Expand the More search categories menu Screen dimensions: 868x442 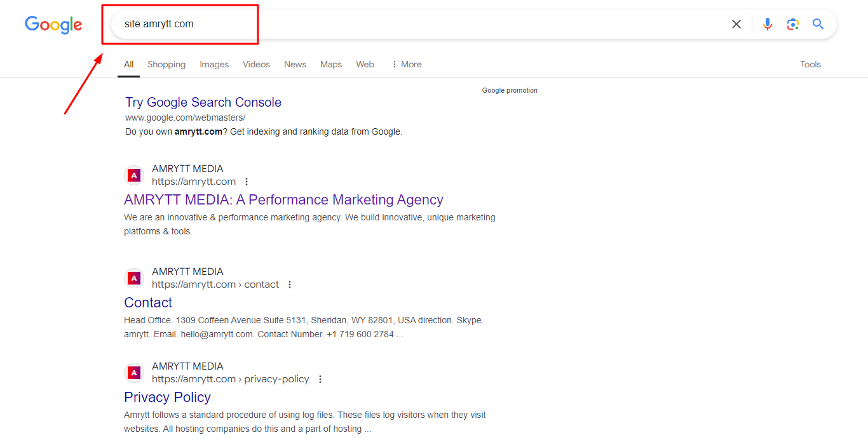click(x=406, y=64)
